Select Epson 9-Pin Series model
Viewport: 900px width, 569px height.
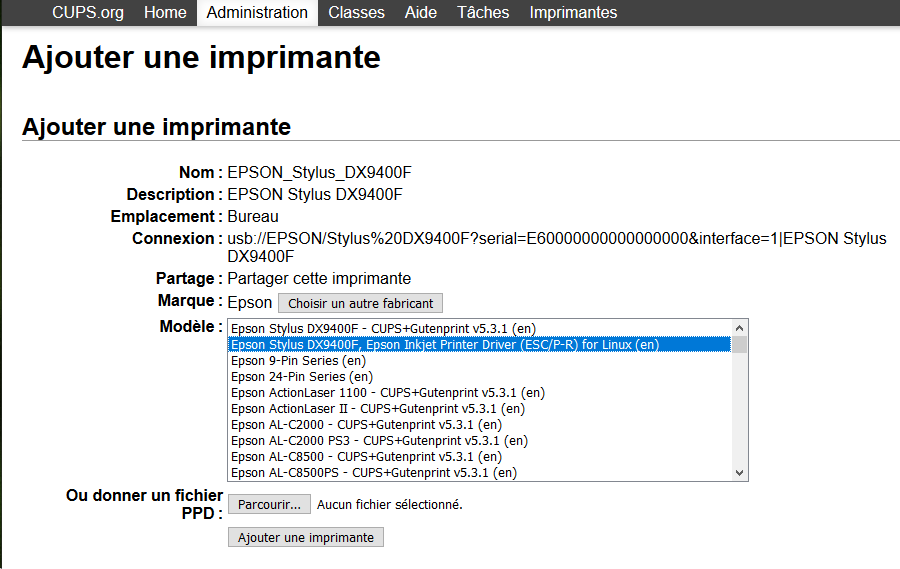pyautogui.click(x=480, y=361)
